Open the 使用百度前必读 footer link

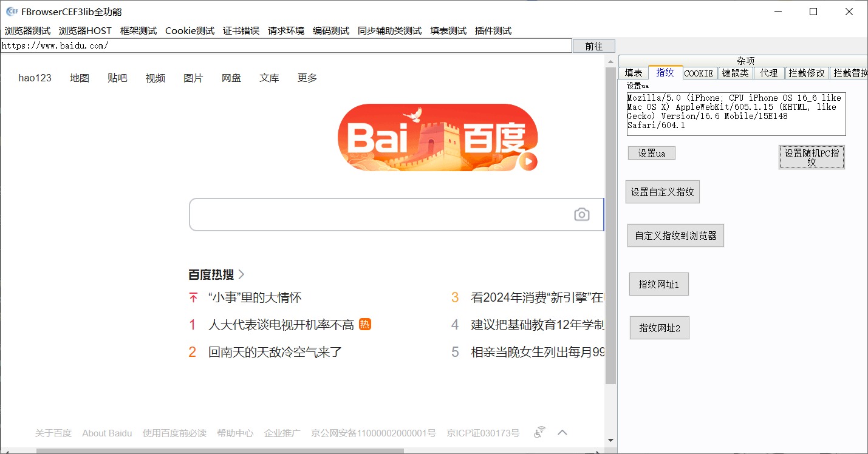point(174,433)
